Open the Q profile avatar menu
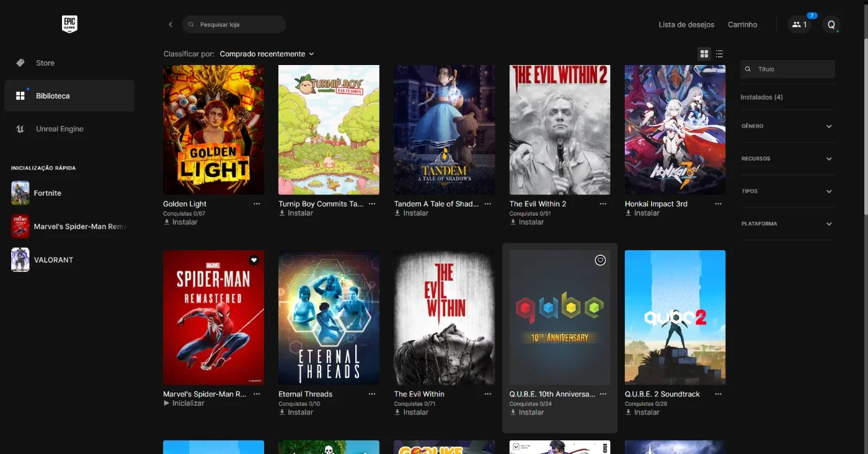 (x=831, y=25)
